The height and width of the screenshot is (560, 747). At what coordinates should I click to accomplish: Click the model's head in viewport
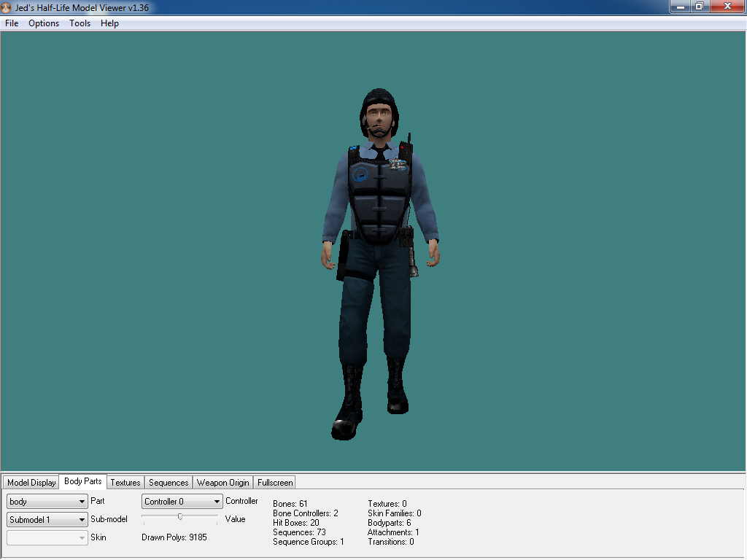[379, 113]
